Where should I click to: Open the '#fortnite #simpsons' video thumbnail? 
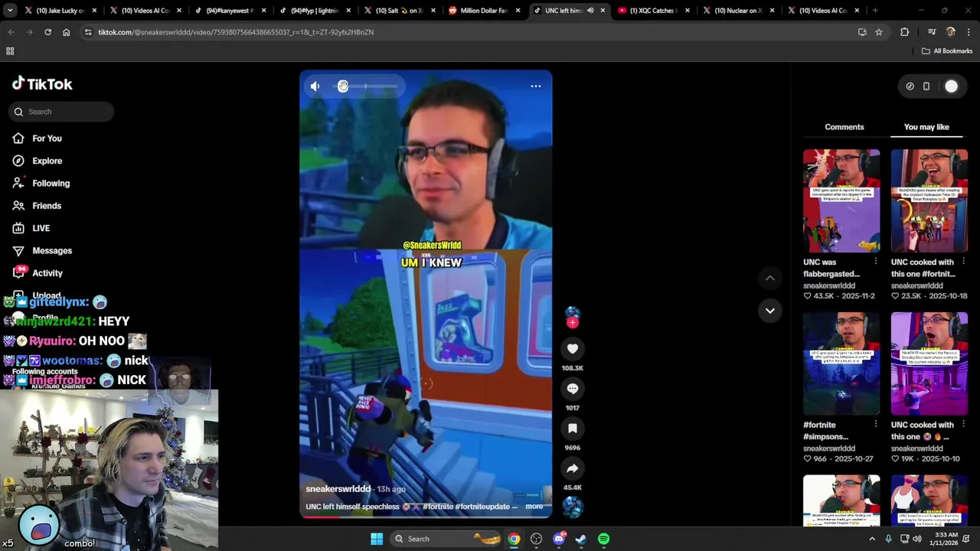pyautogui.click(x=841, y=364)
